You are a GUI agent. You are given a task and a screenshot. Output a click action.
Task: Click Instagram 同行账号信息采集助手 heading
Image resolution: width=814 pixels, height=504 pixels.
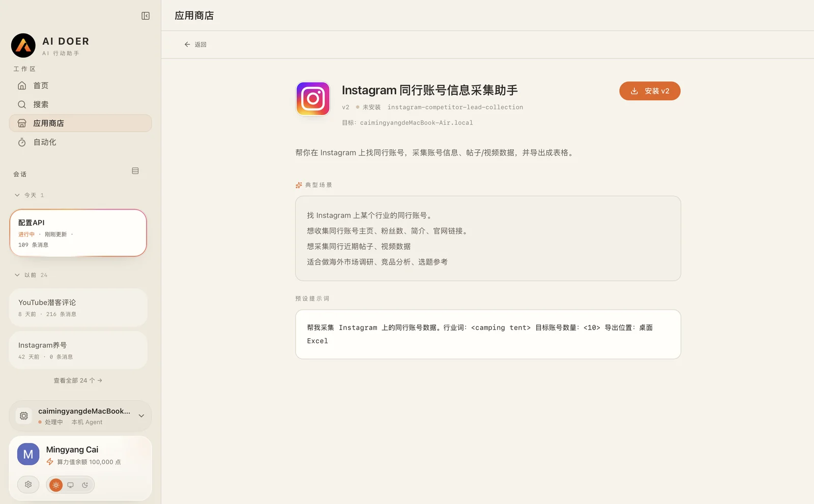point(430,91)
